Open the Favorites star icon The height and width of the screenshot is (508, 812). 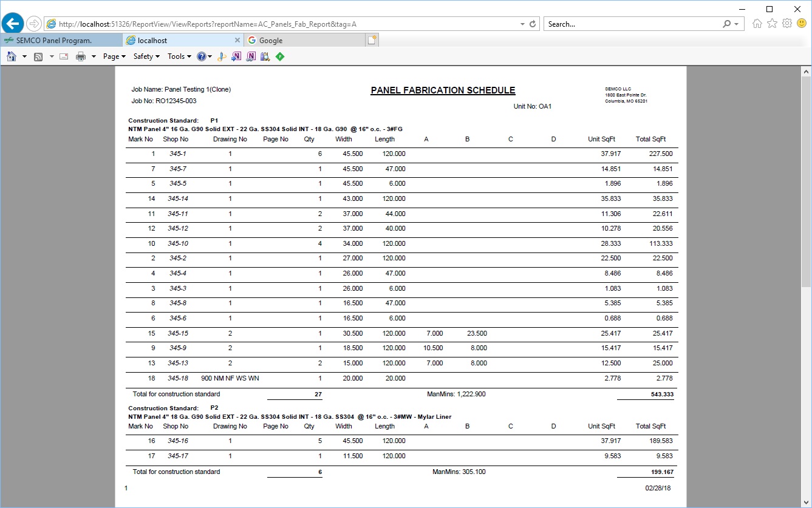pyautogui.click(x=772, y=24)
